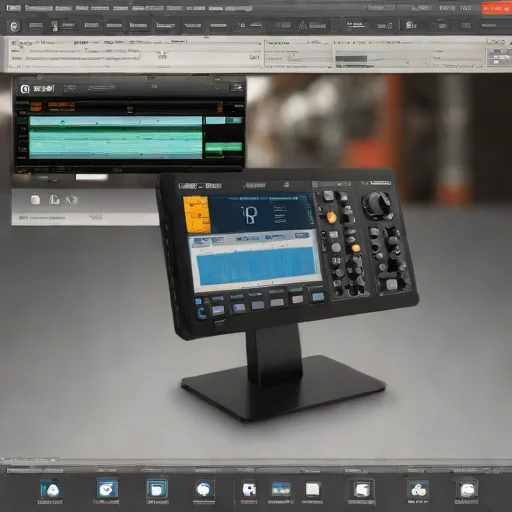Viewport: 512px width, 512px height.
Task: Open the white speech bubble icon in the dock
Action: (203, 489)
